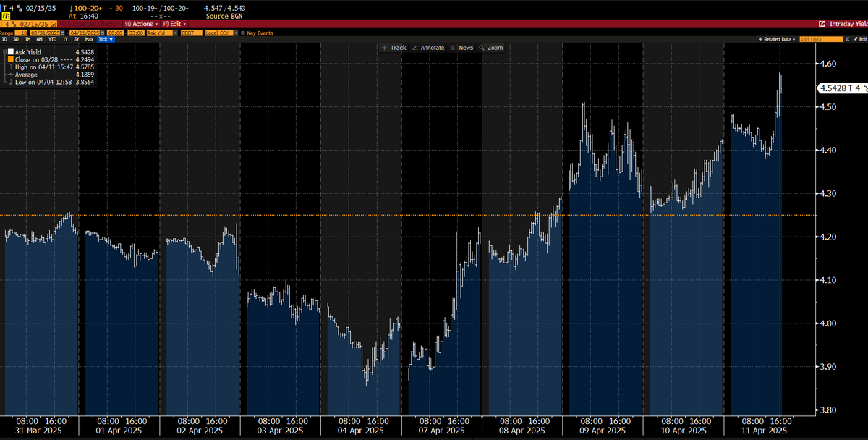Click the start date field 03/31/2025

pos(45,33)
